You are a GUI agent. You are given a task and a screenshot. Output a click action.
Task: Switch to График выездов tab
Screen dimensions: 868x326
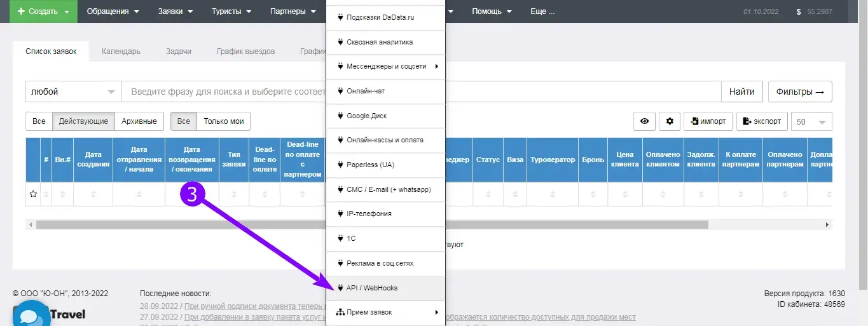[245, 51]
